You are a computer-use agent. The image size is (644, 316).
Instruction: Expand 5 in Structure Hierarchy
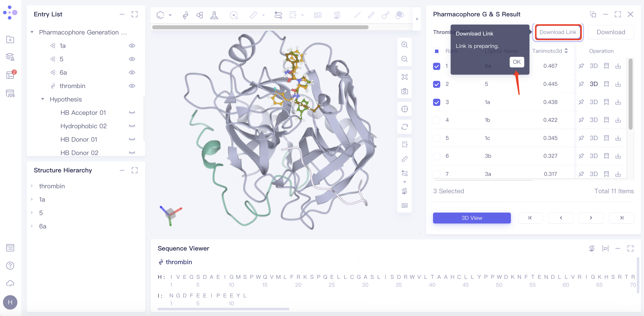[x=32, y=213]
